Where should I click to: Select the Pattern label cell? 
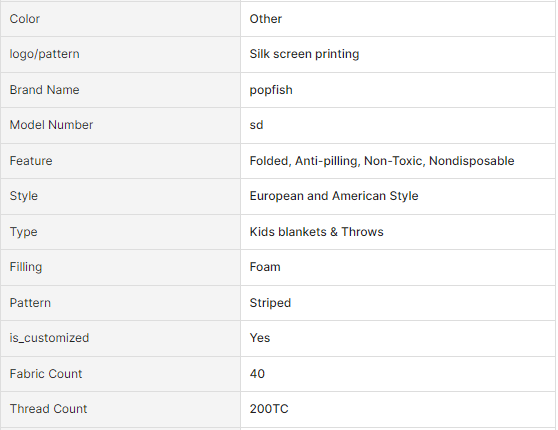pyautogui.click(x=120, y=303)
